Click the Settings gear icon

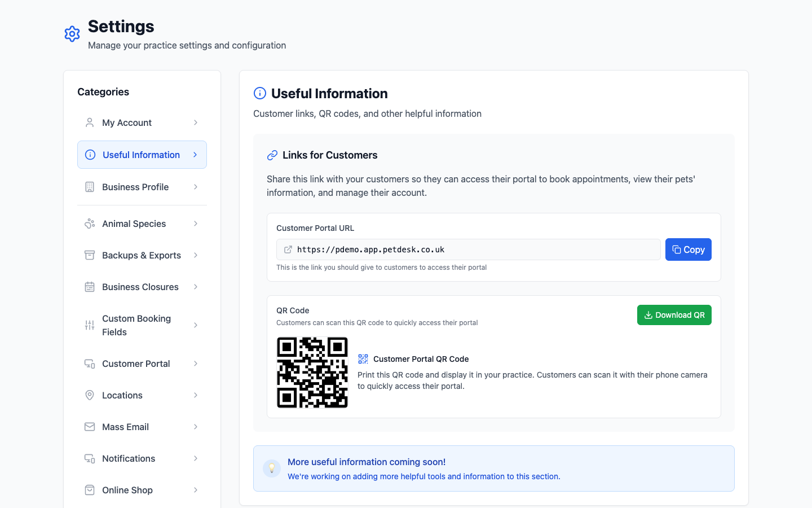pos(72,34)
